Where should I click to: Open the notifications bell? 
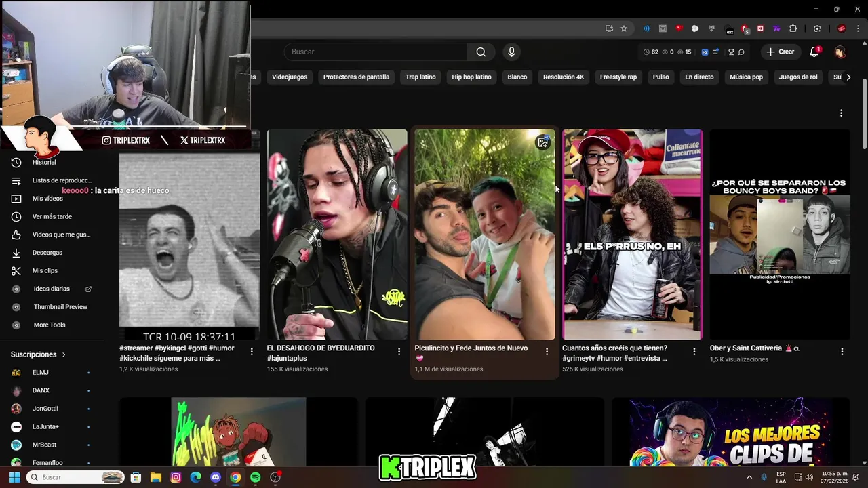(815, 52)
